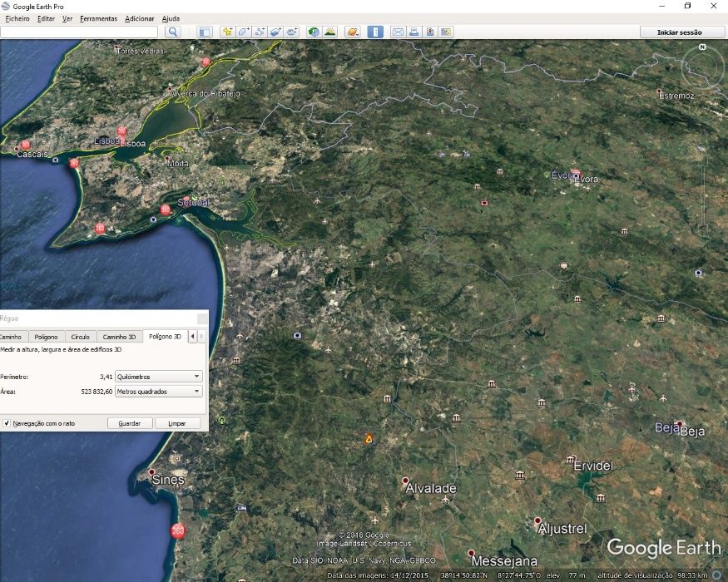Open the Ferramentas menu
The height and width of the screenshot is (582, 728).
(98, 18)
